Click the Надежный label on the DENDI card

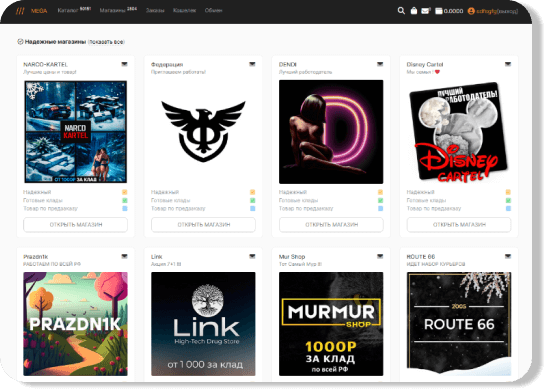click(293, 192)
